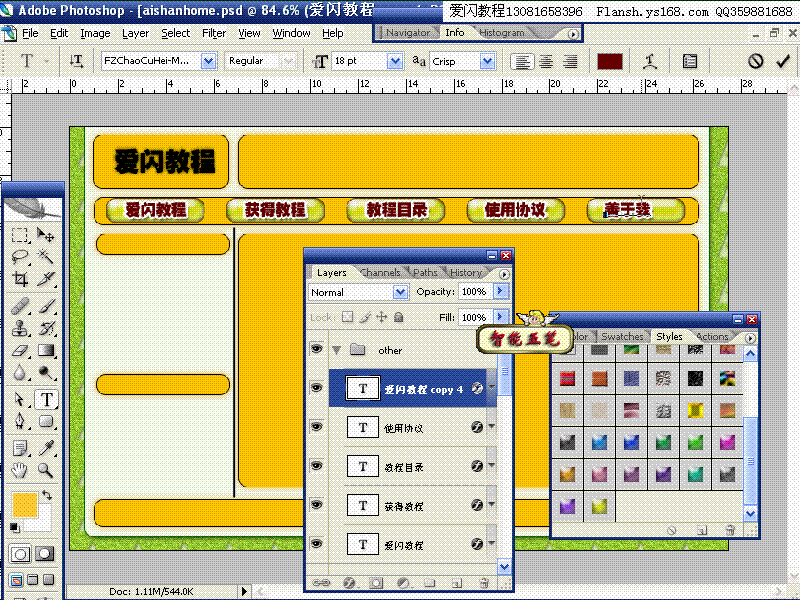Select the Zoom tool
The image size is (800, 600).
[x=45, y=469]
